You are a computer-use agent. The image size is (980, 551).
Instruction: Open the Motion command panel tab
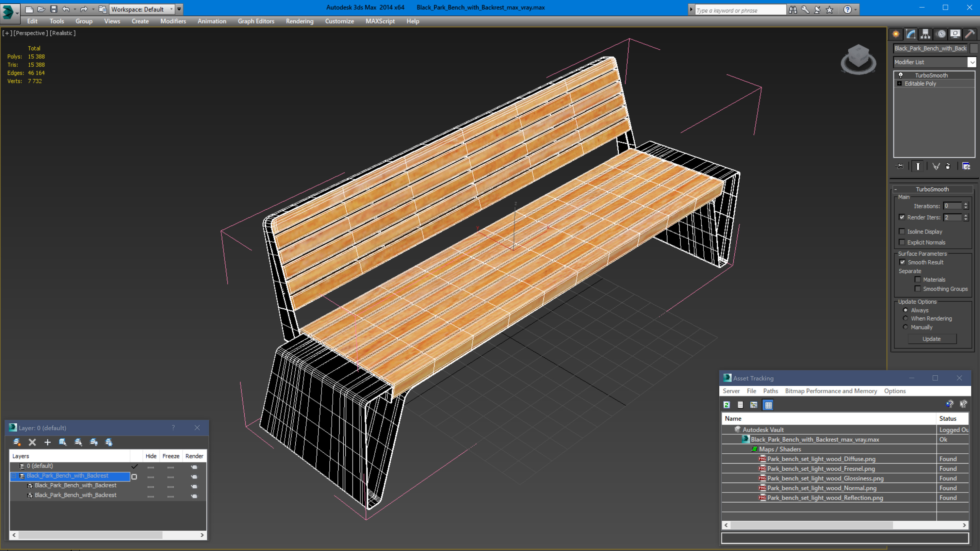pos(941,34)
